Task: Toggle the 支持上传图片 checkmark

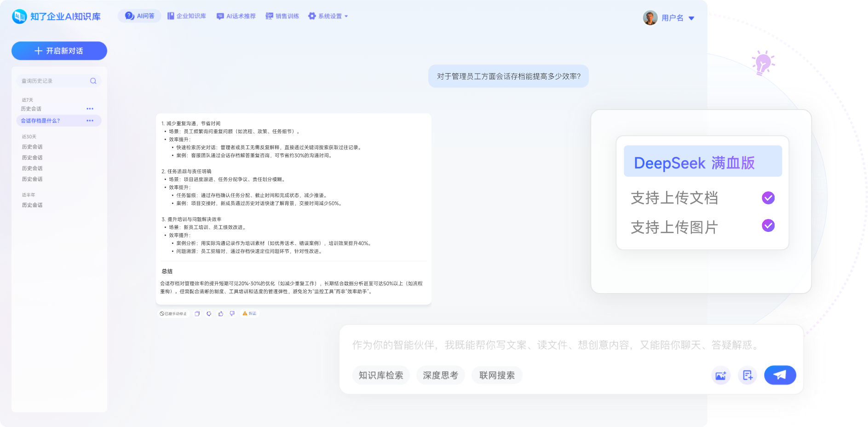Action: coord(768,225)
